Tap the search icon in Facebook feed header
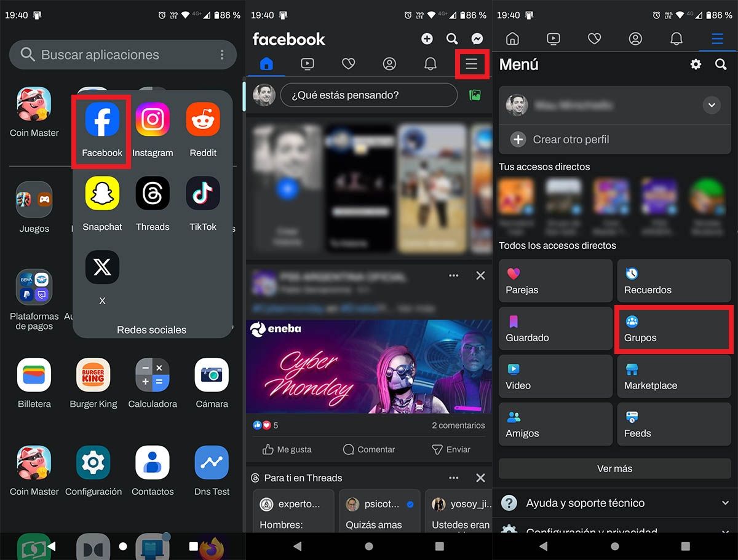The width and height of the screenshot is (738, 560). point(452,39)
